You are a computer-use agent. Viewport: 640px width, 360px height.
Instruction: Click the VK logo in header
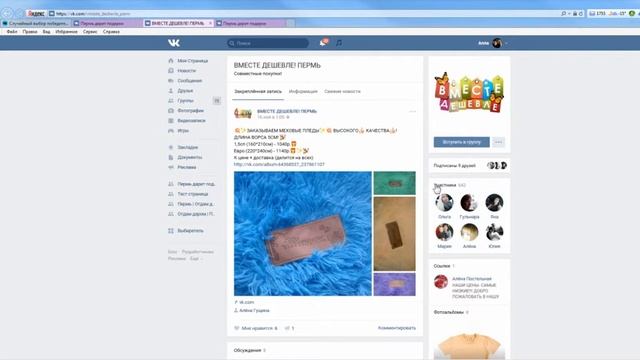pos(174,43)
